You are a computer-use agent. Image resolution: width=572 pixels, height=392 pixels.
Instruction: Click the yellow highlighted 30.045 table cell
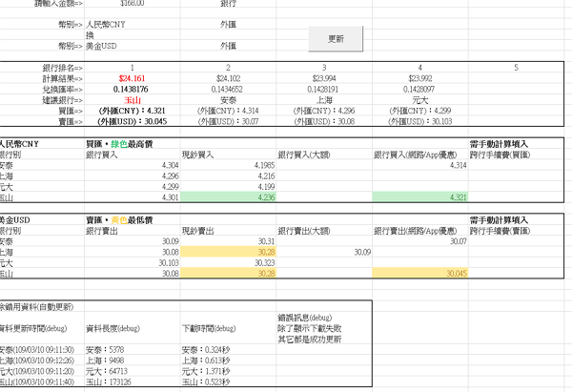pos(419,273)
